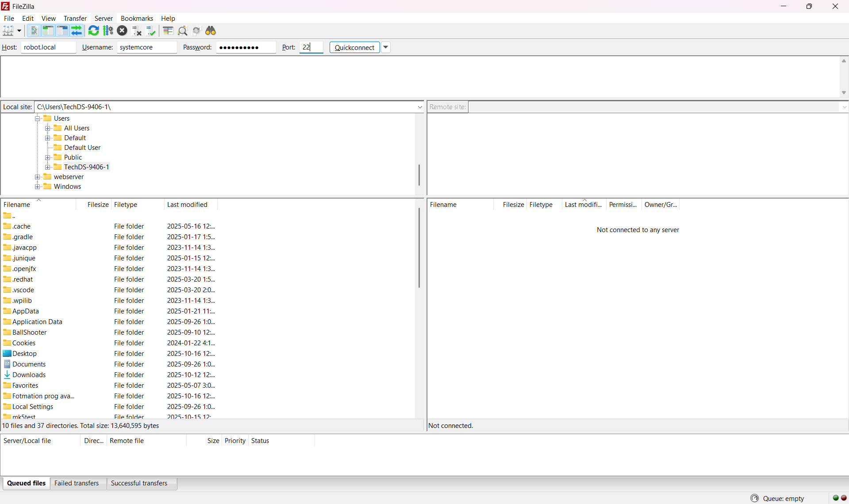The height and width of the screenshot is (504, 849).
Task: Open the Local site path dropdown
Action: click(x=419, y=107)
